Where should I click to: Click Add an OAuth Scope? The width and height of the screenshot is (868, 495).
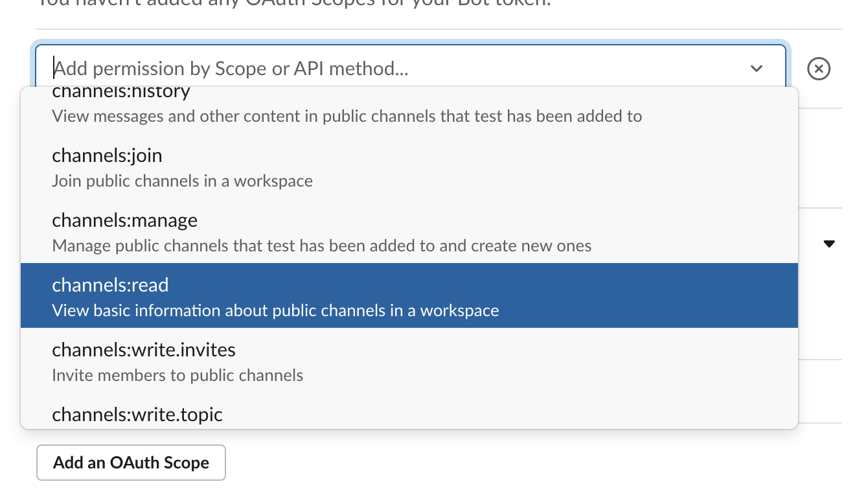coord(131,463)
